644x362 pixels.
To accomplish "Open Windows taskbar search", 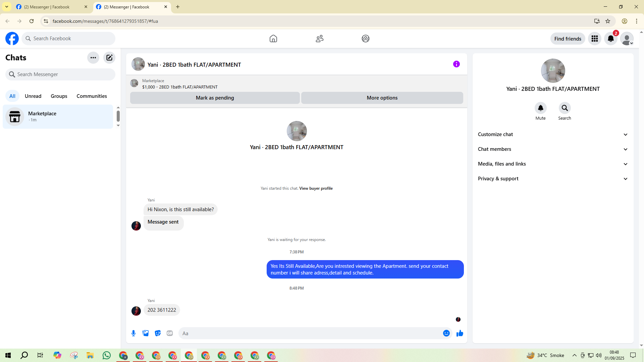I will coord(24,355).
